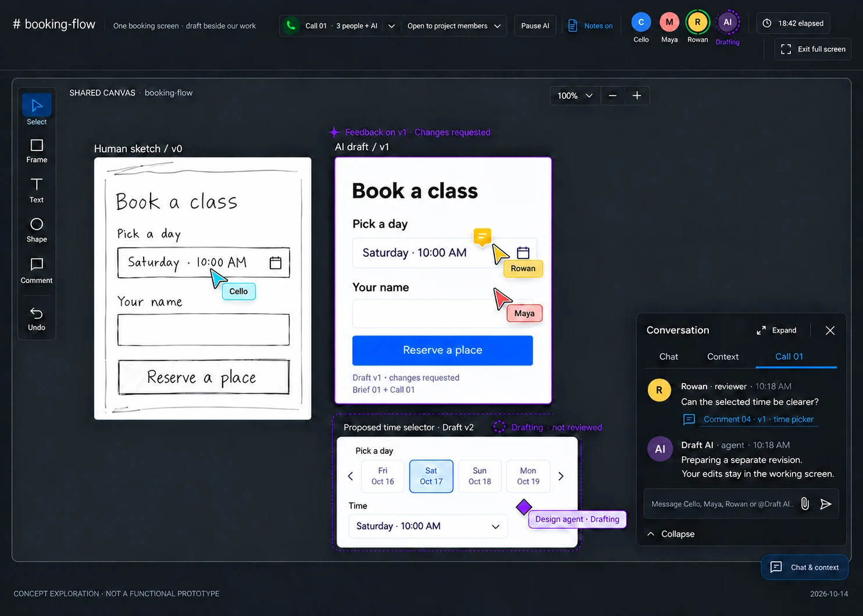Zoom out with the minus icon
863x616 pixels.
612,96
